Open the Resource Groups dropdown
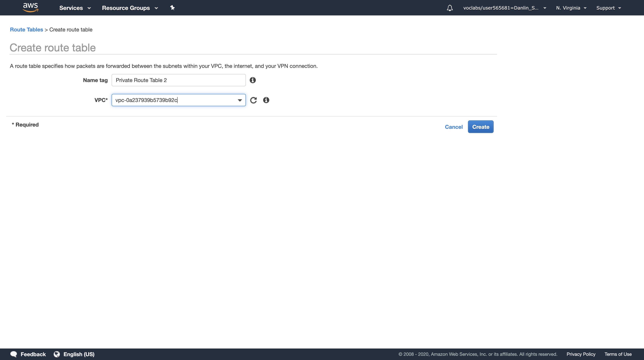The image size is (644, 360). tap(130, 8)
